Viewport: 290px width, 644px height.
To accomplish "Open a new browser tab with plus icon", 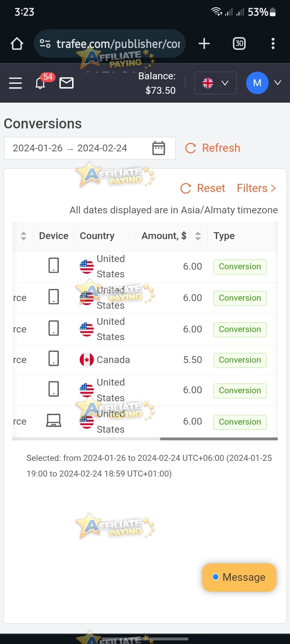I will [x=204, y=43].
